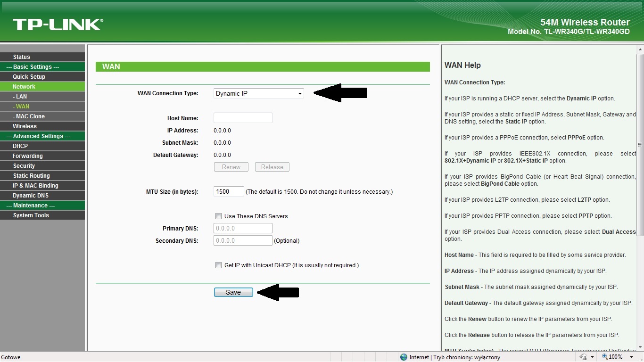The image size is (644, 362).
Task: Click the Advanced Settings section header
Action: (x=42, y=136)
